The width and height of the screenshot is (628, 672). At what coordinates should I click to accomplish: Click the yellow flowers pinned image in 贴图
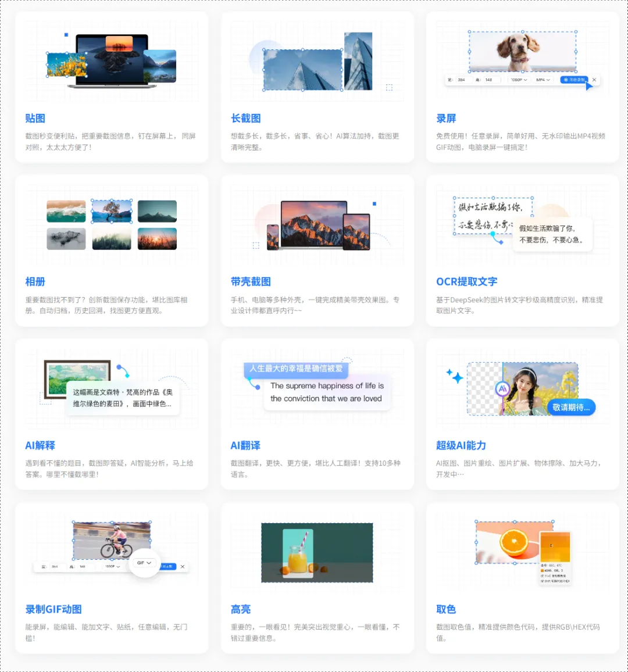point(66,65)
